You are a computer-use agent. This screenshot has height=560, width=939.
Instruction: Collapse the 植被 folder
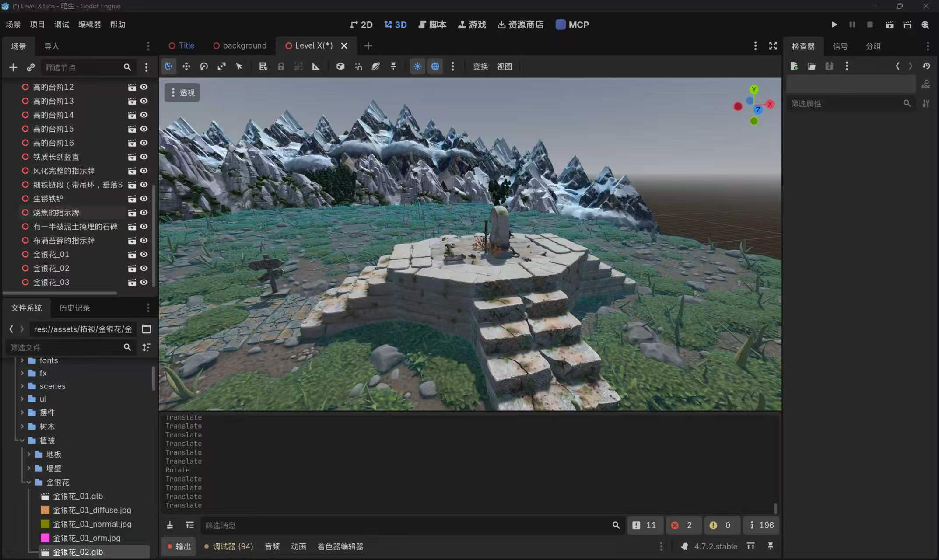pyautogui.click(x=22, y=441)
